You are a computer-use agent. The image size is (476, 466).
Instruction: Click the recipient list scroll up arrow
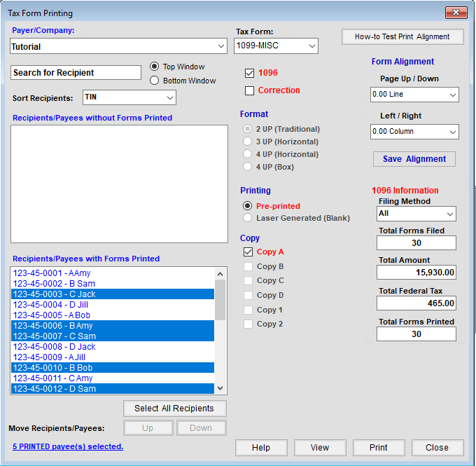click(220, 274)
